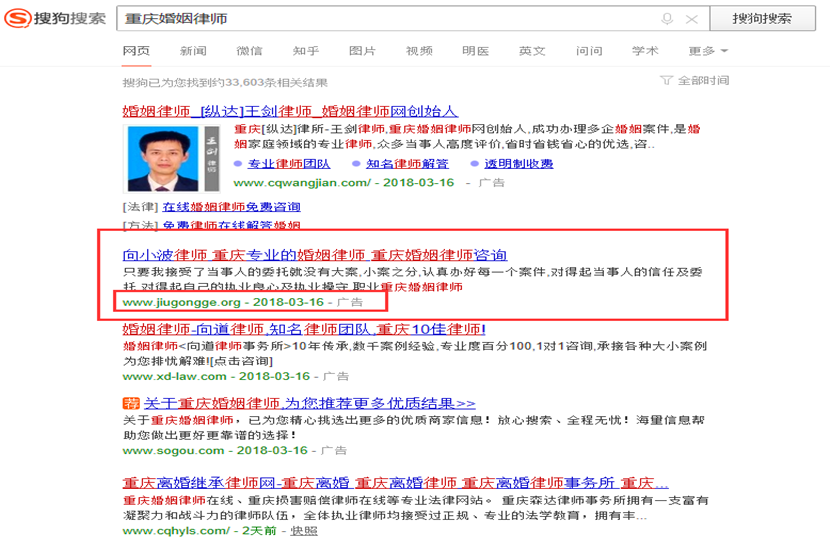Clear the search box with the X icon
830x550 pixels.
coord(691,19)
